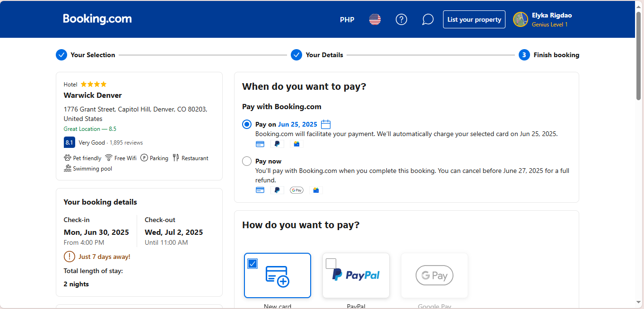Click the wallet icon under Pay now
The width and height of the screenshot is (644, 309).
[x=316, y=190]
